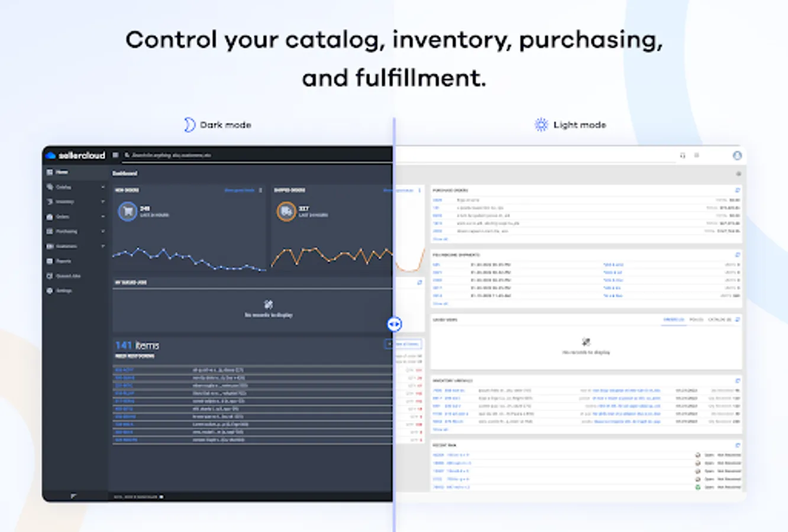Click the comparison slider handle

[x=395, y=324]
